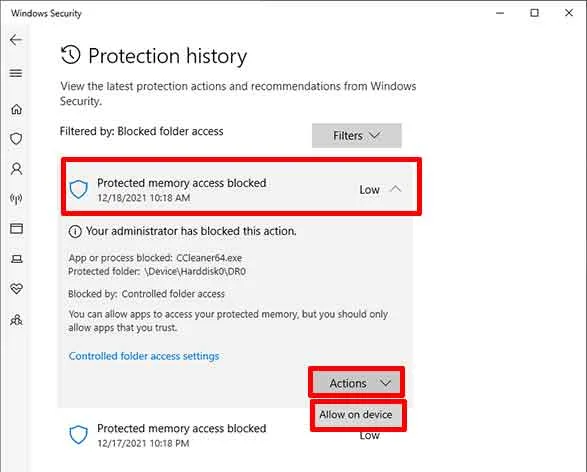Select Allow on device menu option
Screen dimensions: 587x472
(358, 415)
